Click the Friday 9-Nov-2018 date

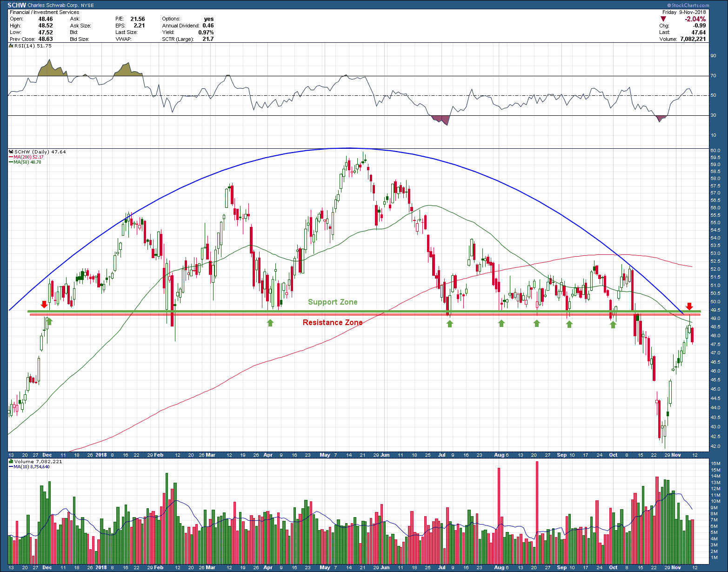[x=684, y=12]
